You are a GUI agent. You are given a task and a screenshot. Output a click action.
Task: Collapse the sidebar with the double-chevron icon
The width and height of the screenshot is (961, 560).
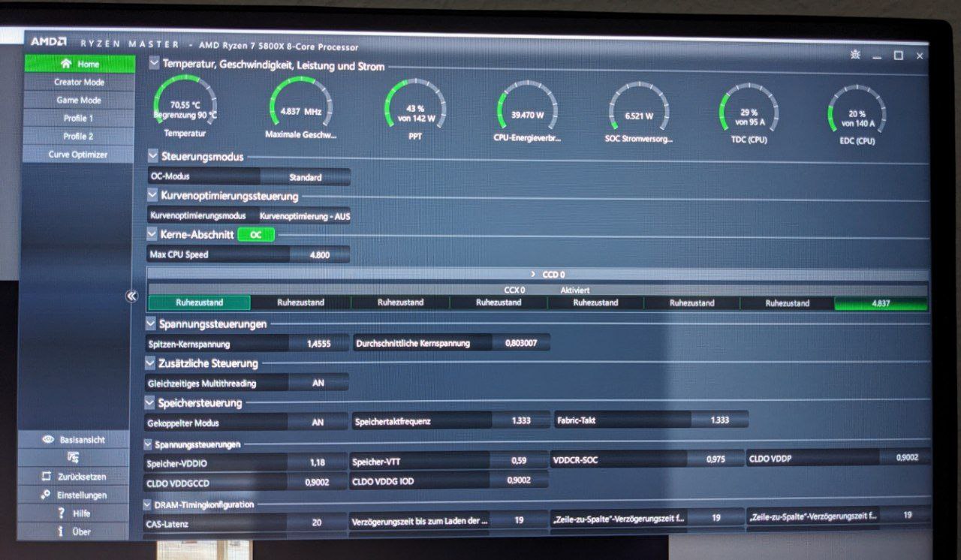(x=131, y=296)
